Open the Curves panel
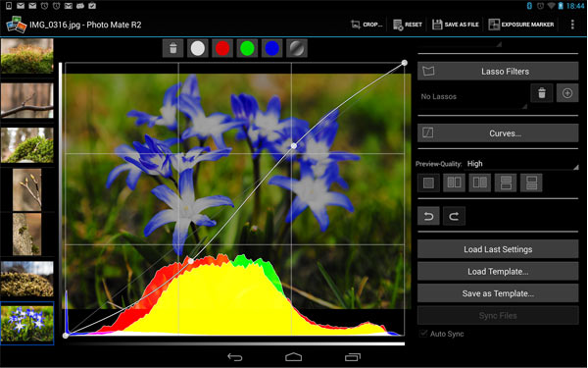Image resolution: width=588 pixels, height=368 pixels. click(x=498, y=132)
